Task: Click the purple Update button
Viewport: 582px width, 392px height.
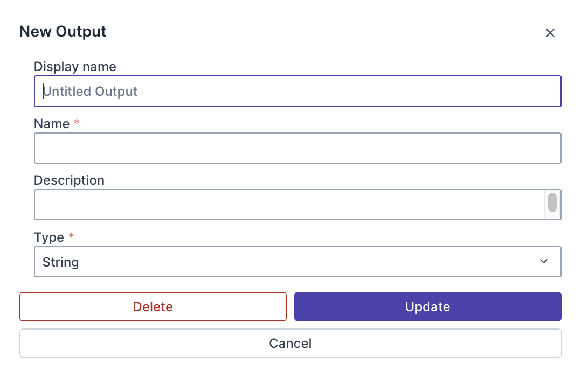Action: click(x=427, y=307)
